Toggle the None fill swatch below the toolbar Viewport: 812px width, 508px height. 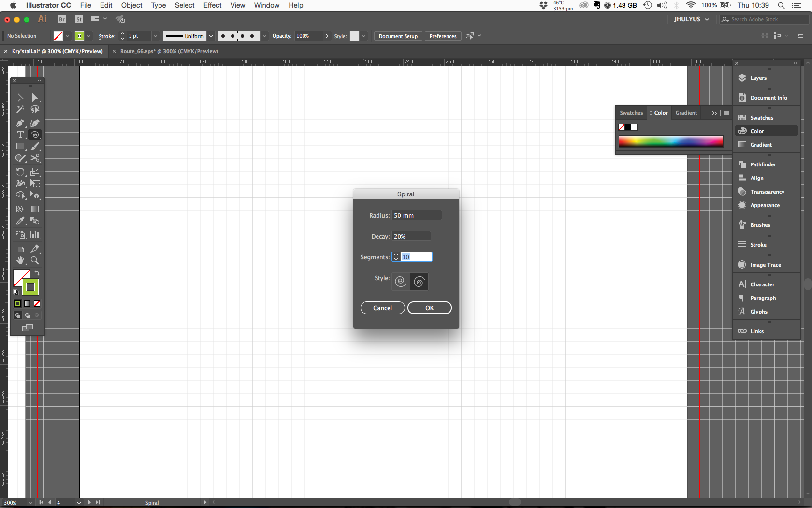37,304
